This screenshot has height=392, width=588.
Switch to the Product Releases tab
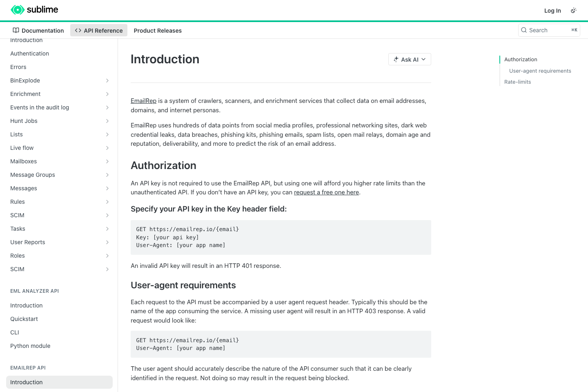[158, 30]
